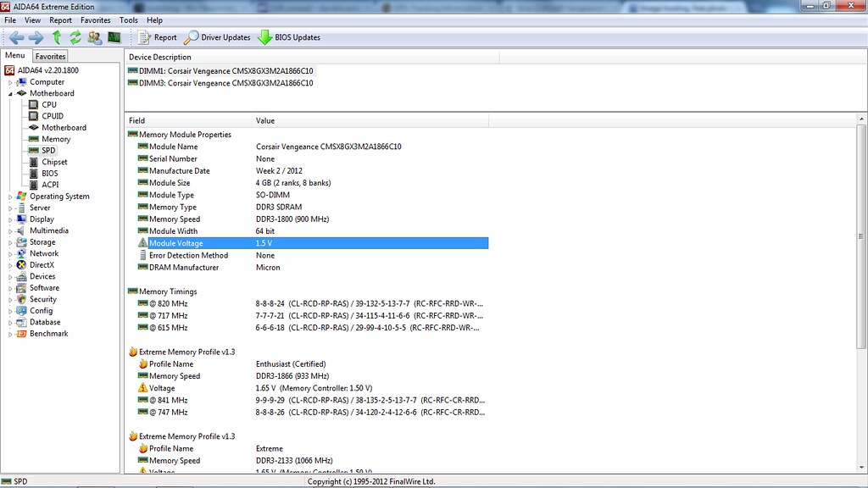This screenshot has height=488, width=868.
Task: Click the Device Description column header
Action: click(x=312, y=57)
